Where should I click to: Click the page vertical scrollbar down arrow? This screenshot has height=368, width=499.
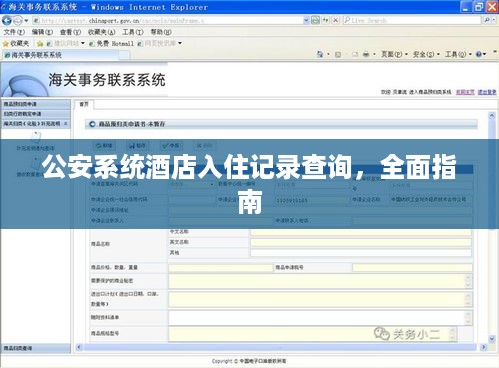[x=492, y=339]
